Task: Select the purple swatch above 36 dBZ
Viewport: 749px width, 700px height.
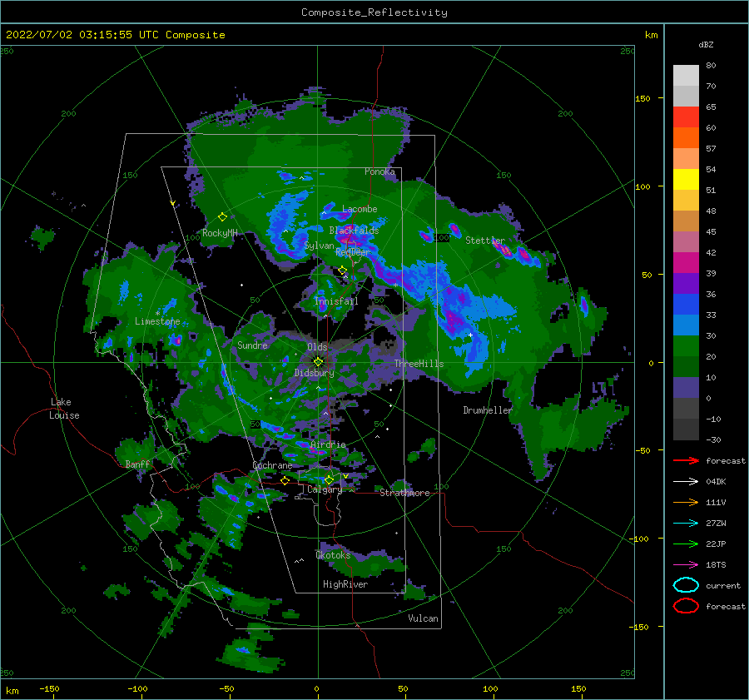Action: 686,283
